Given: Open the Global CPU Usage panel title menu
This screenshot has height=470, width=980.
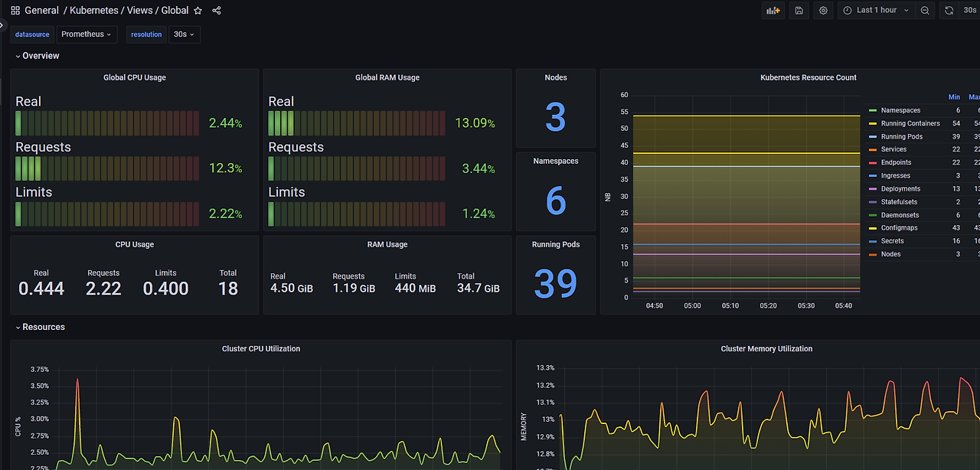Looking at the screenshot, I should (134, 77).
